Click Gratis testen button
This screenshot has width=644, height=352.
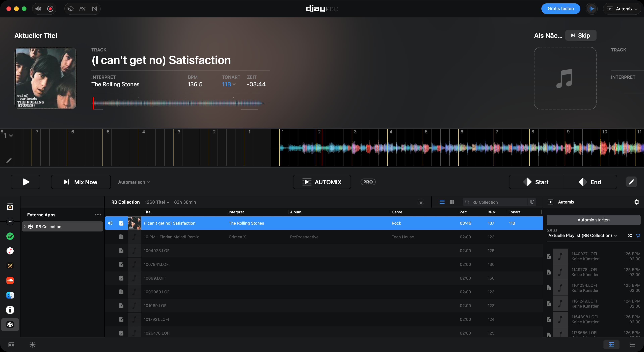coord(560,9)
